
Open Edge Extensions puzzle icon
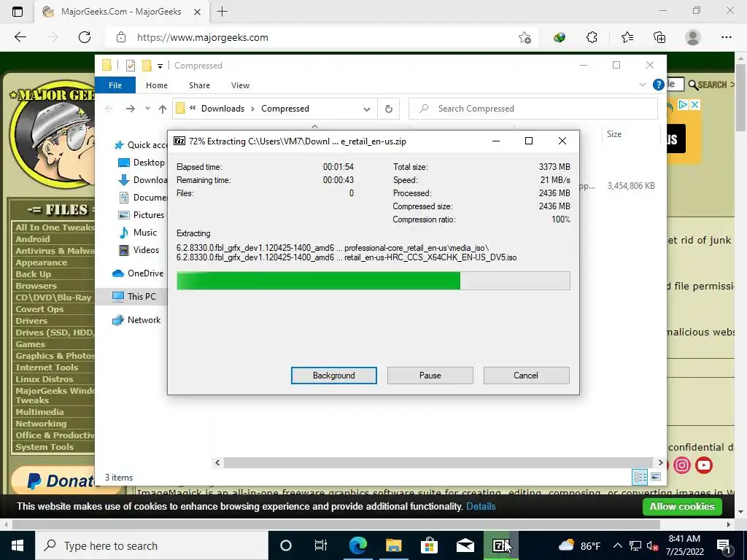[592, 37]
